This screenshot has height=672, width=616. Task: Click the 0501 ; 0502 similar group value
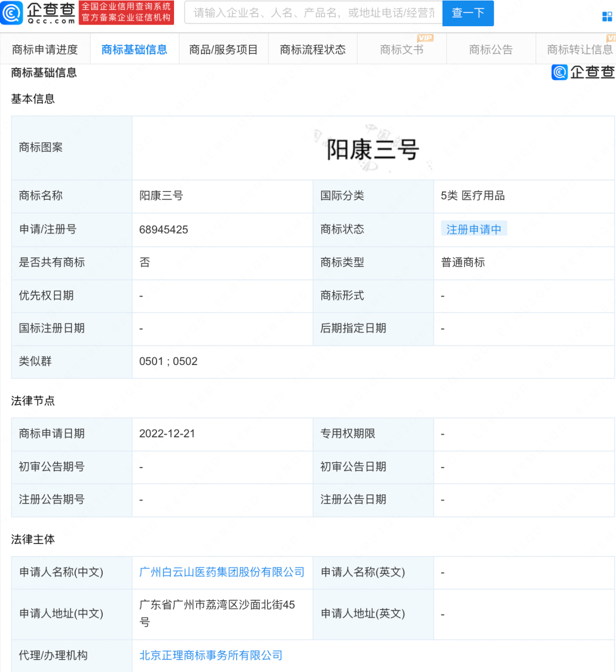tap(168, 361)
